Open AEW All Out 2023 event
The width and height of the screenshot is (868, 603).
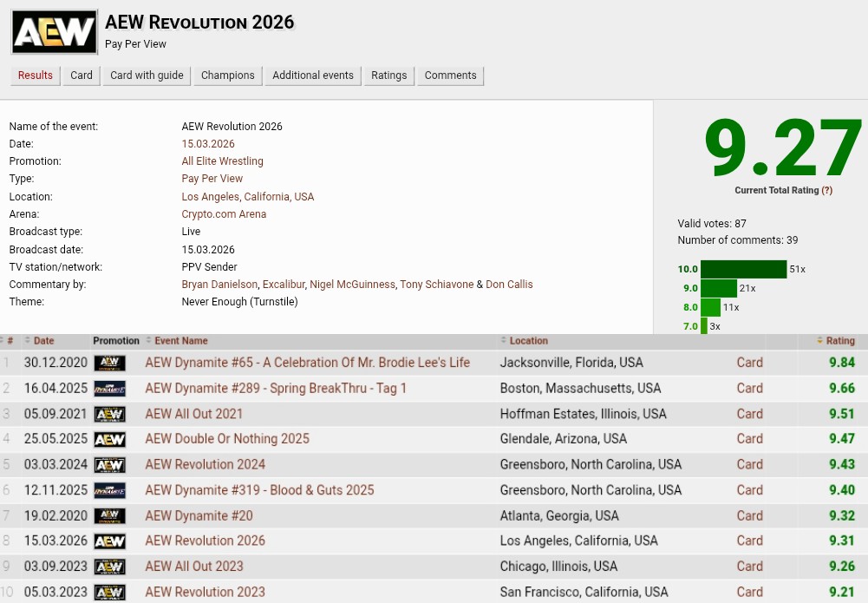click(x=193, y=567)
